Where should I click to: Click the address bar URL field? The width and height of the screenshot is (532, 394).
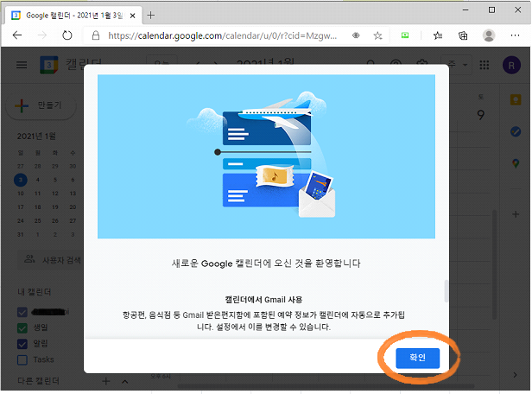[222, 35]
